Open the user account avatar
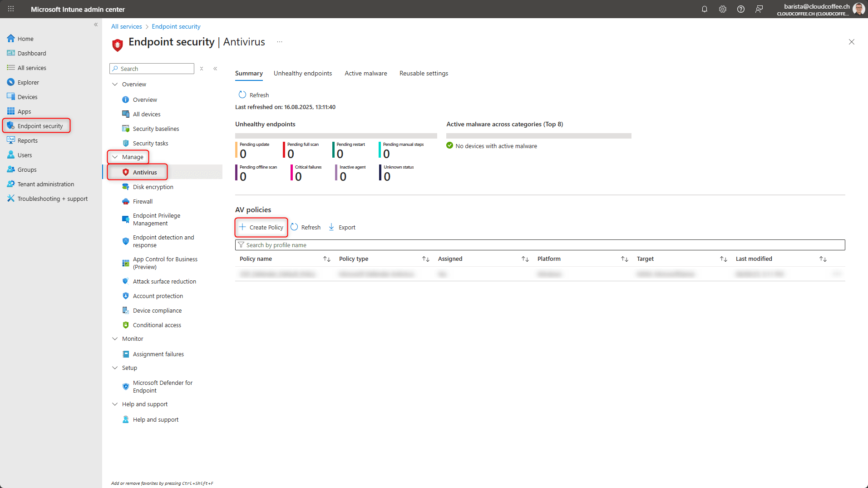The image size is (868, 488). (858, 9)
